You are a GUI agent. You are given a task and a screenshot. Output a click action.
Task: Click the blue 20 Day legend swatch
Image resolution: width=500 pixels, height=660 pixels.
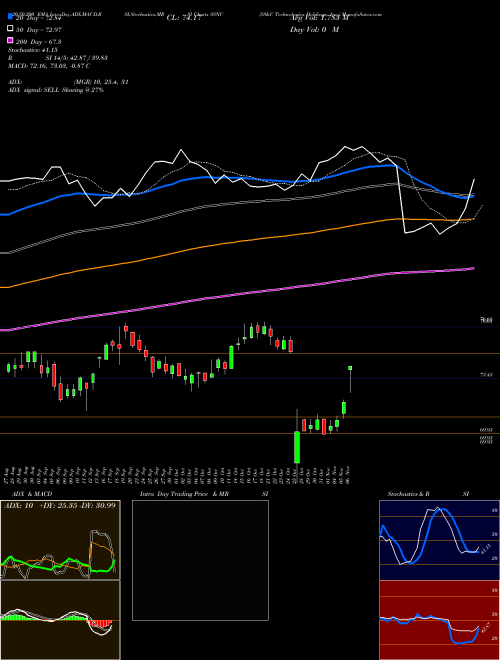coord(11,17)
